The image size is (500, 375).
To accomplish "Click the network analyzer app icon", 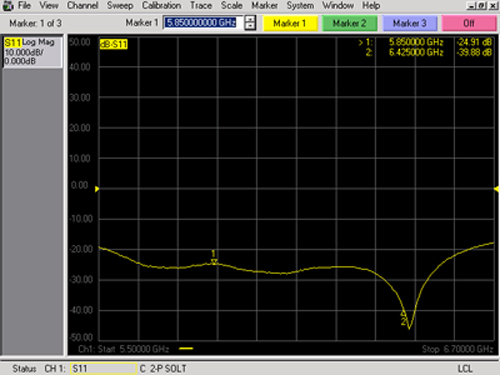I will 7,6.
